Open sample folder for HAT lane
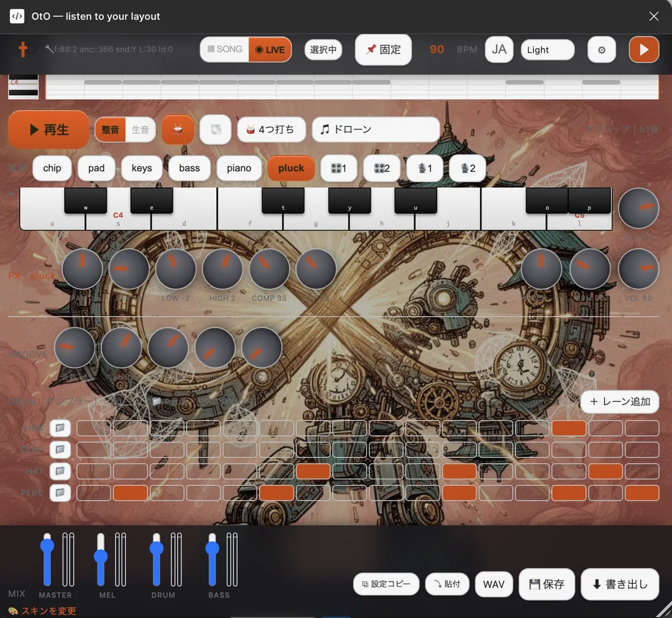The width and height of the screenshot is (672, 618). [60, 471]
